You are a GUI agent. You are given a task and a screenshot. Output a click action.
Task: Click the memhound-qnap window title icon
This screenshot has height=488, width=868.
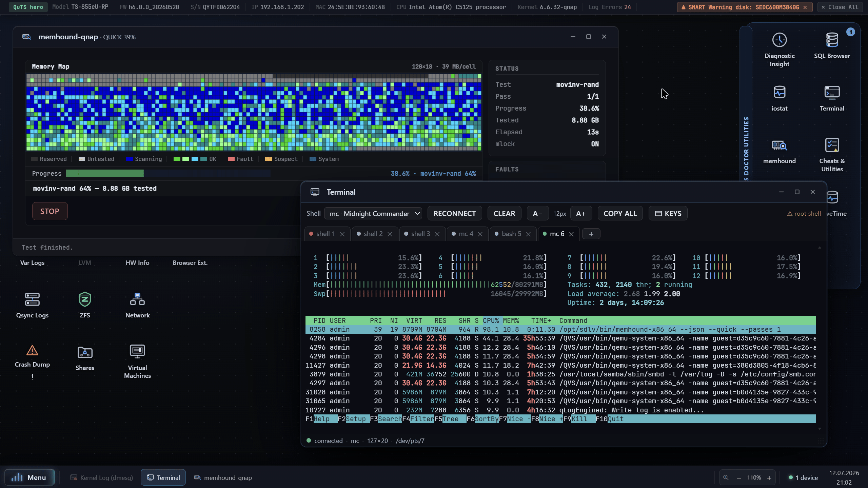click(26, 37)
